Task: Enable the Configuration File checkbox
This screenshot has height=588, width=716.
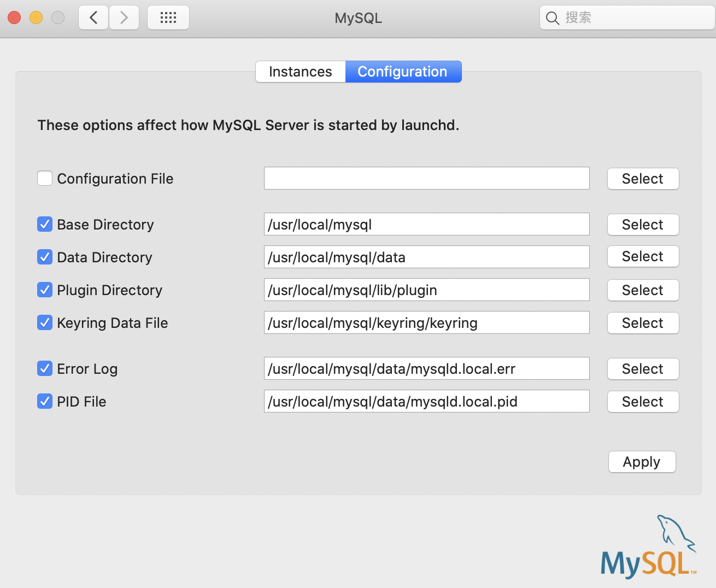Action: (x=45, y=179)
